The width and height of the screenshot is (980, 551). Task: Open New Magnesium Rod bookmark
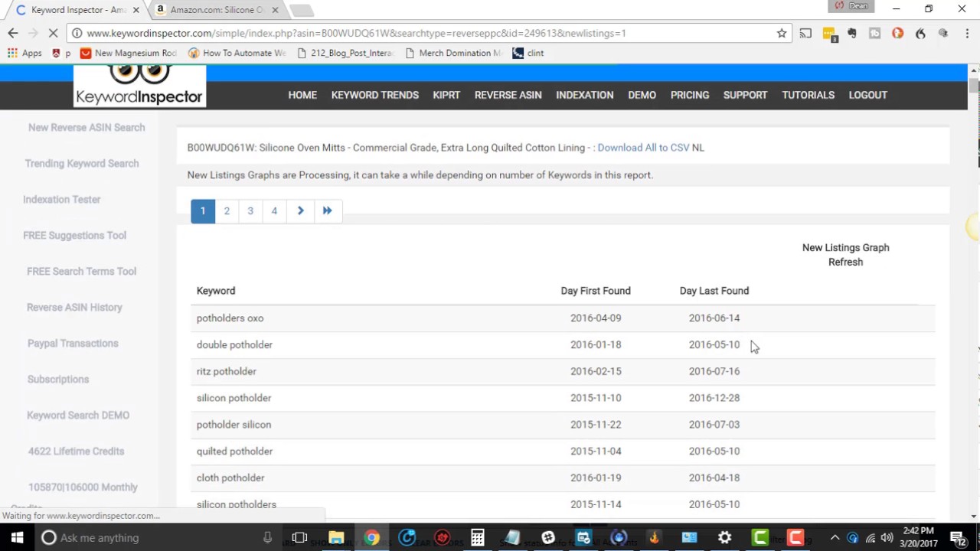coord(129,53)
